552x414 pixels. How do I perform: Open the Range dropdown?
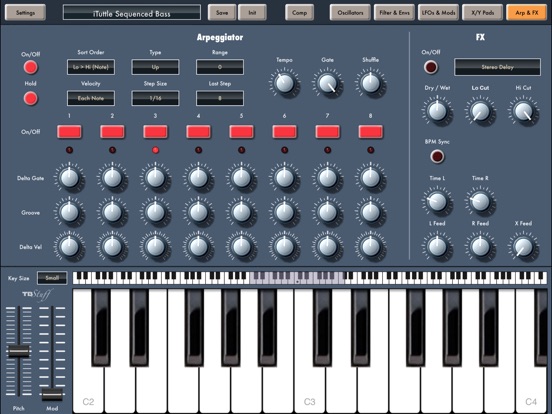pyautogui.click(x=220, y=67)
